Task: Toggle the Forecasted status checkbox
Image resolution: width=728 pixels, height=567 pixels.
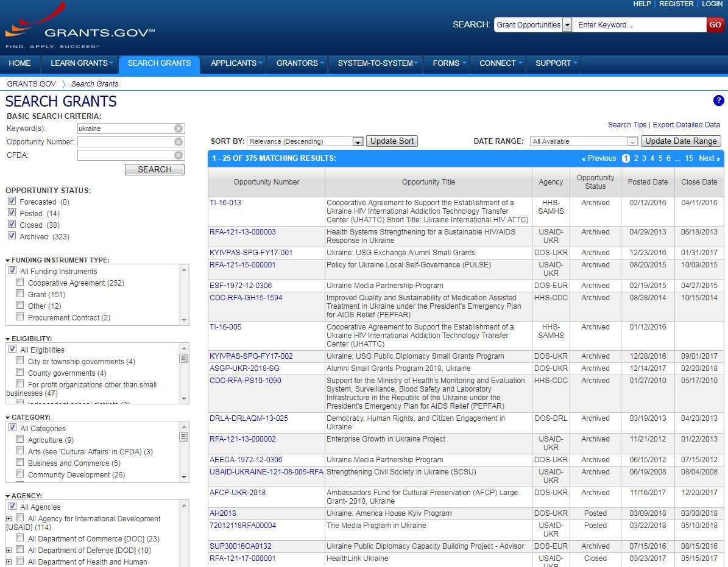Action: click(12, 202)
